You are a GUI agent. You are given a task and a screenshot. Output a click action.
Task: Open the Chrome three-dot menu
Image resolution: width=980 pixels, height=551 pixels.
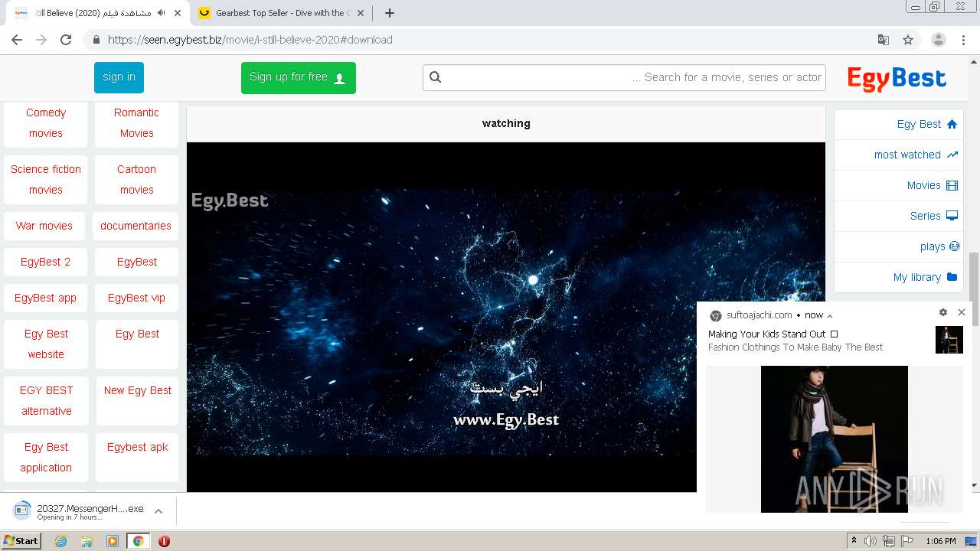point(963,40)
